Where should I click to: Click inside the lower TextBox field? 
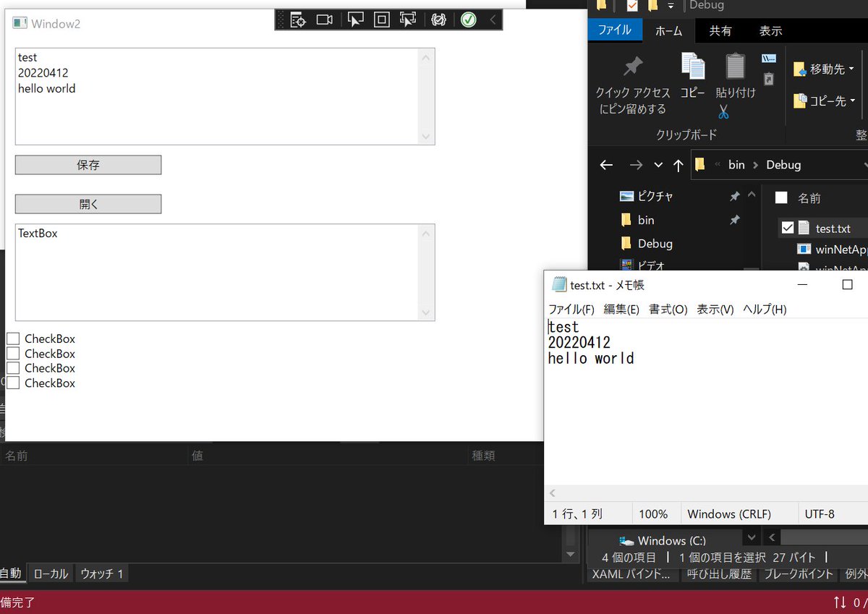[217, 272]
